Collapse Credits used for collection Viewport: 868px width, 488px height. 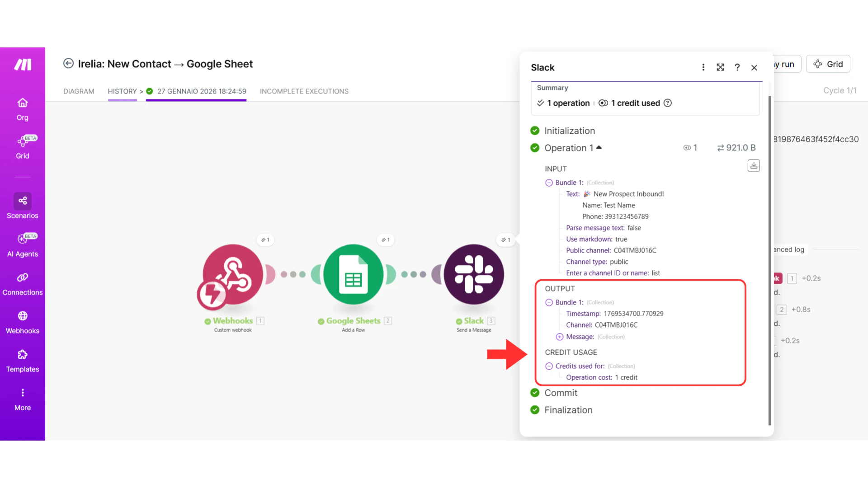(x=549, y=366)
